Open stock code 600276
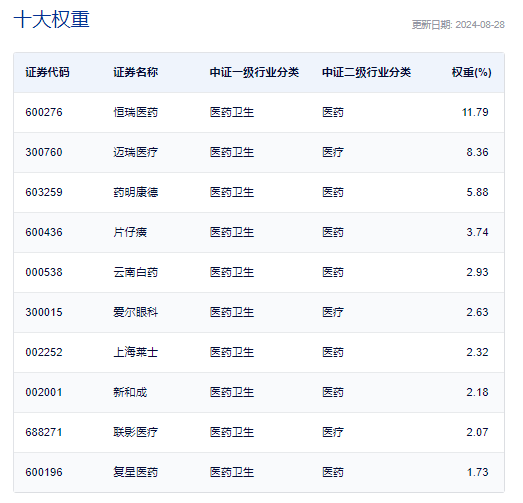The height and width of the screenshot is (503, 523). coord(44,112)
